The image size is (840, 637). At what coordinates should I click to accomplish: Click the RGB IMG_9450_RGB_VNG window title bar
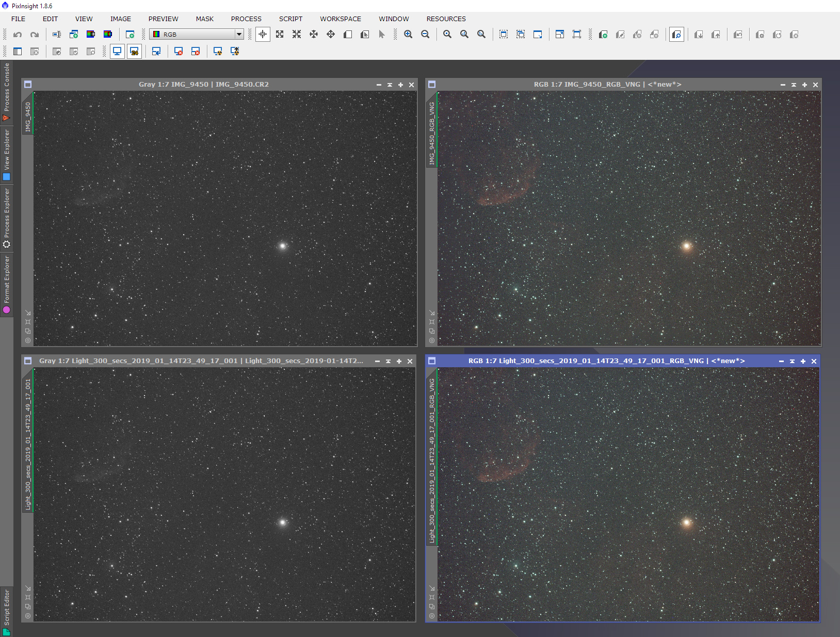coord(607,85)
